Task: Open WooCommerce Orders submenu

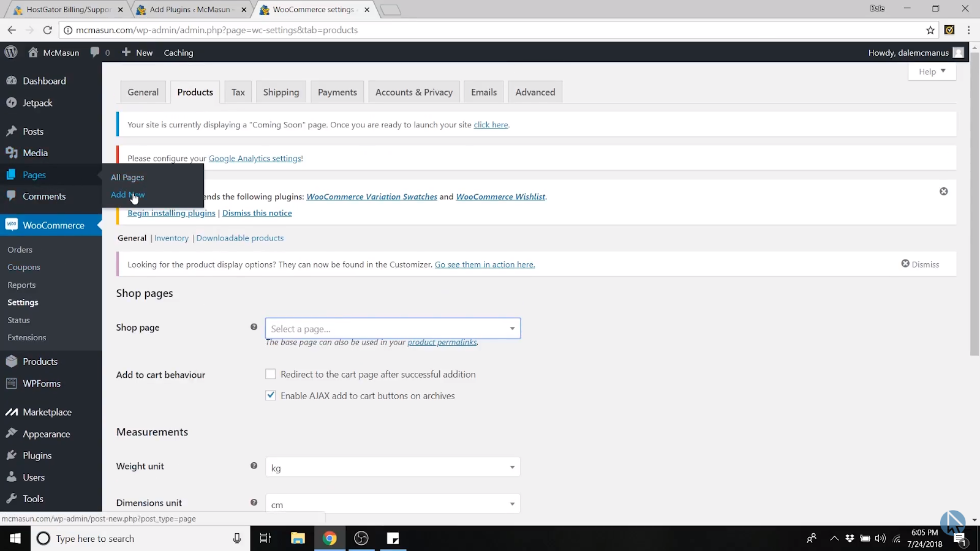Action: click(20, 250)
